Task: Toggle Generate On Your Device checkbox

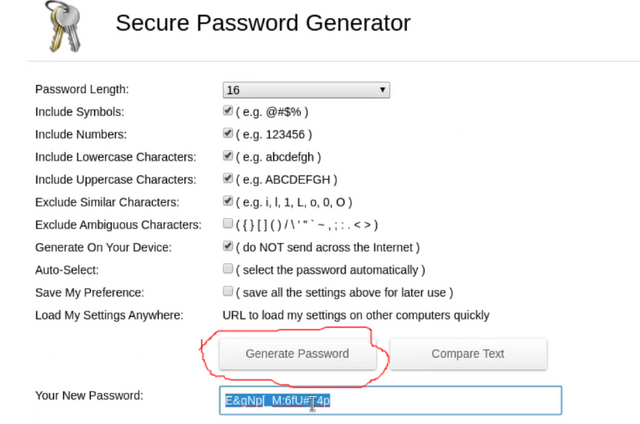Action: coord(228,246)
